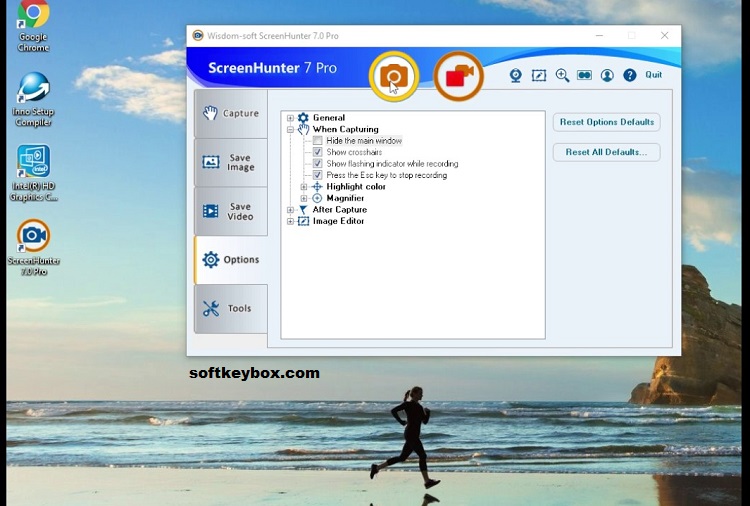This screenshot has height=506, width=750.
Task: Select the When Capturing label
Action: tap(345, 129)
